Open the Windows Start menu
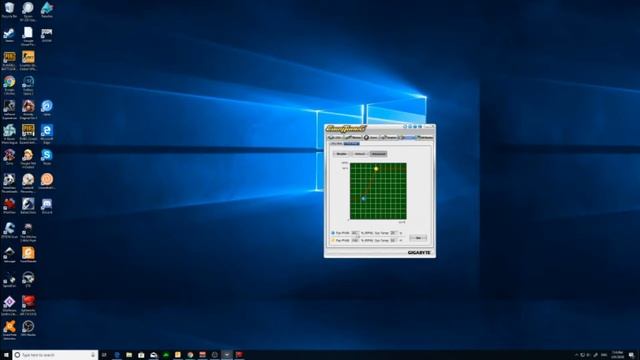 click(x=6, y=355)
